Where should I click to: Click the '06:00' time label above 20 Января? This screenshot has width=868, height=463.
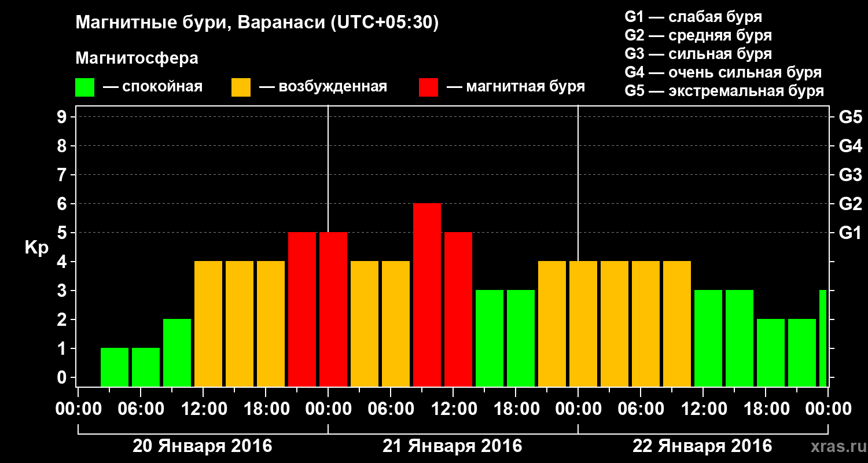(x=140, y=409)
